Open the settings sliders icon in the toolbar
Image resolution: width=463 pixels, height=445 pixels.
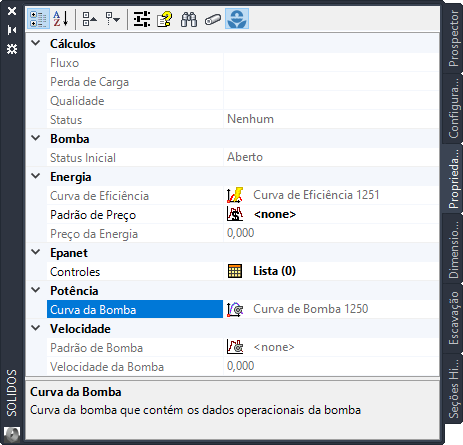142,19
